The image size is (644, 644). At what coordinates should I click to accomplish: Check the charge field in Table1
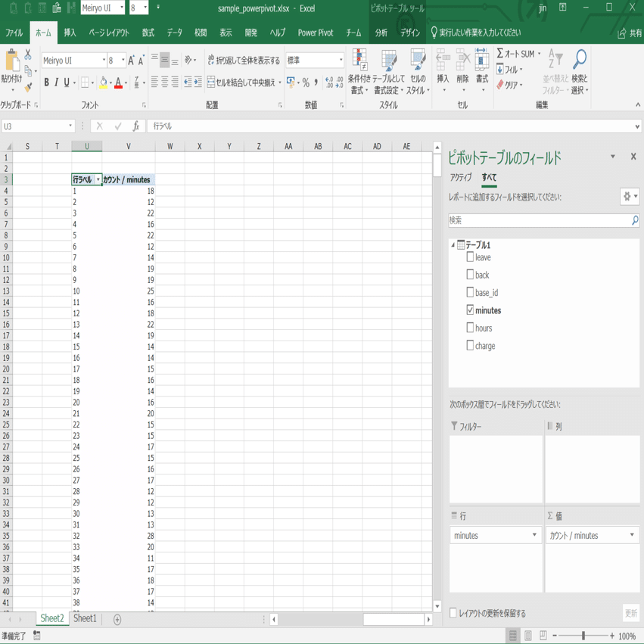(469, 345)
